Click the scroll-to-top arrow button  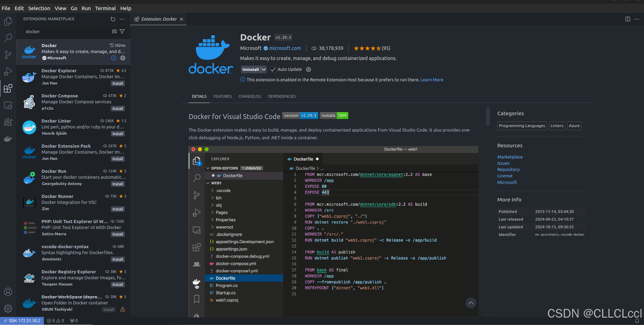471,303
